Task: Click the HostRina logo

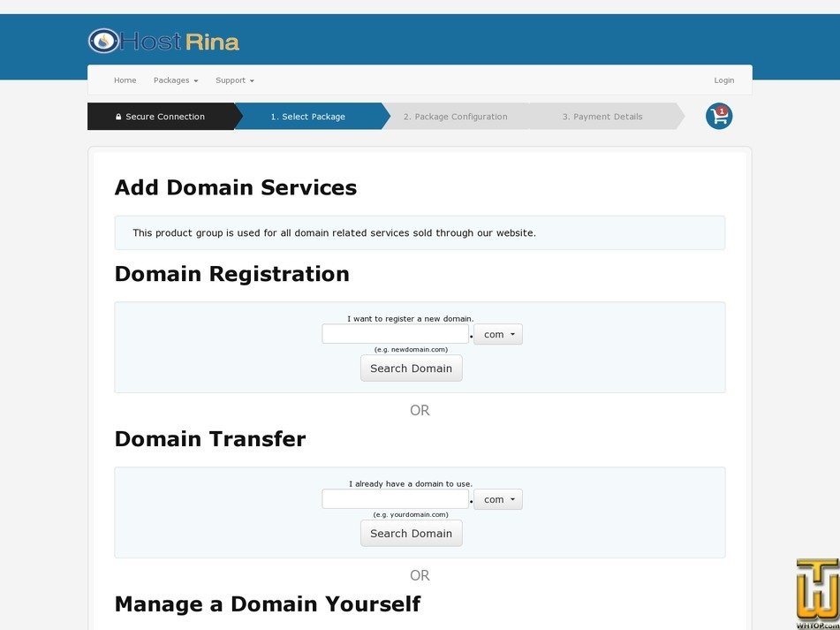Action: [x=163, y=42]
